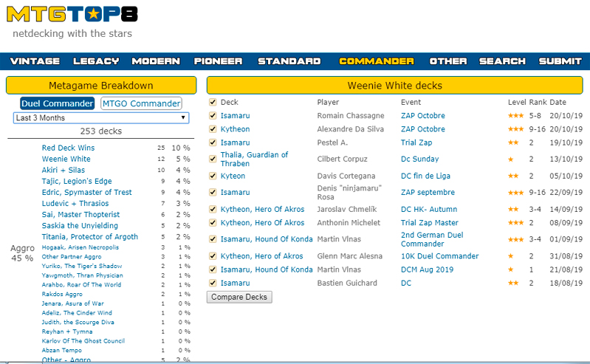The image size is (590, 364).
Task: View Yuriko, The Tiger's Shadow decks
Action: (82, 266)
